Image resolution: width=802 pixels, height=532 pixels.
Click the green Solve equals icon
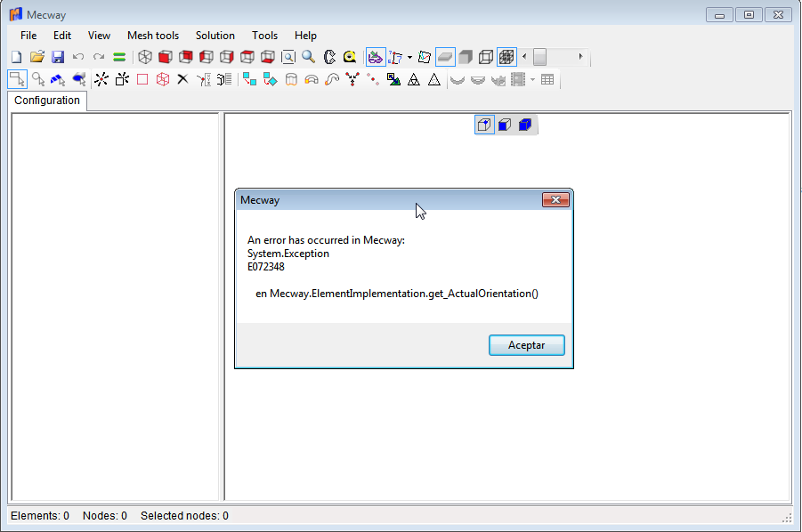[x=119, y=57]
